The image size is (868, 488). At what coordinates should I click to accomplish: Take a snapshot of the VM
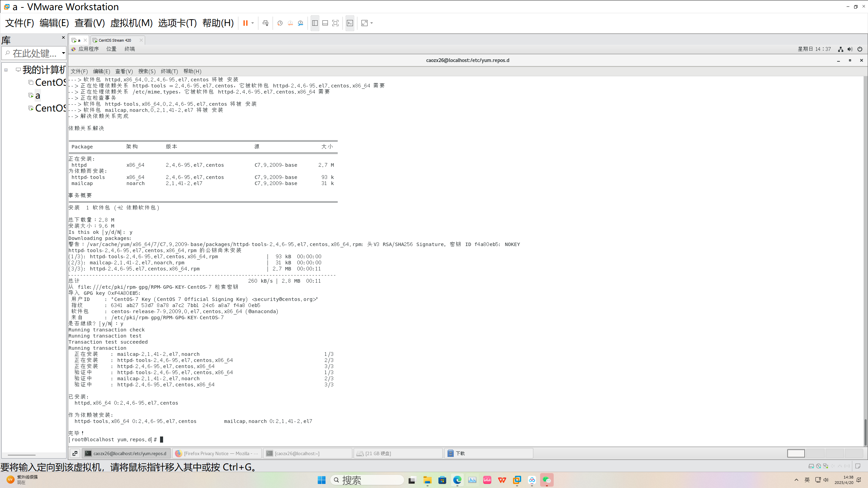tap(280, 23)
